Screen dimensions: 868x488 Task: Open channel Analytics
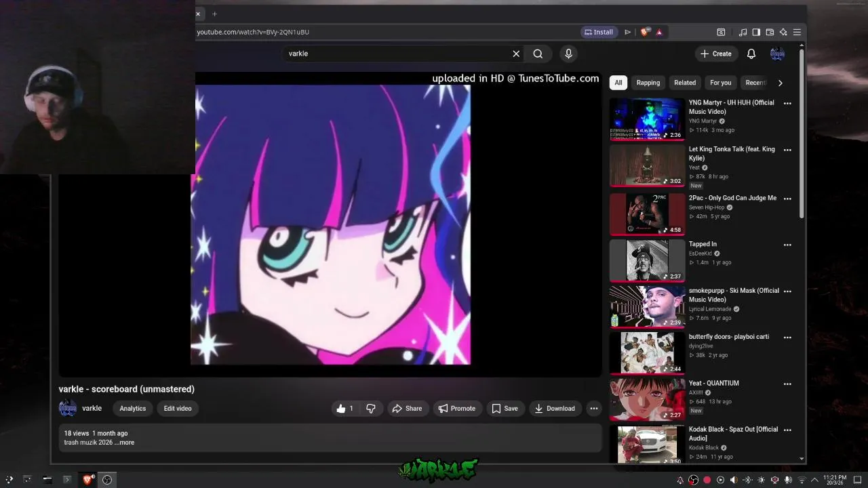pyautogui.click(x=133, y=409)
